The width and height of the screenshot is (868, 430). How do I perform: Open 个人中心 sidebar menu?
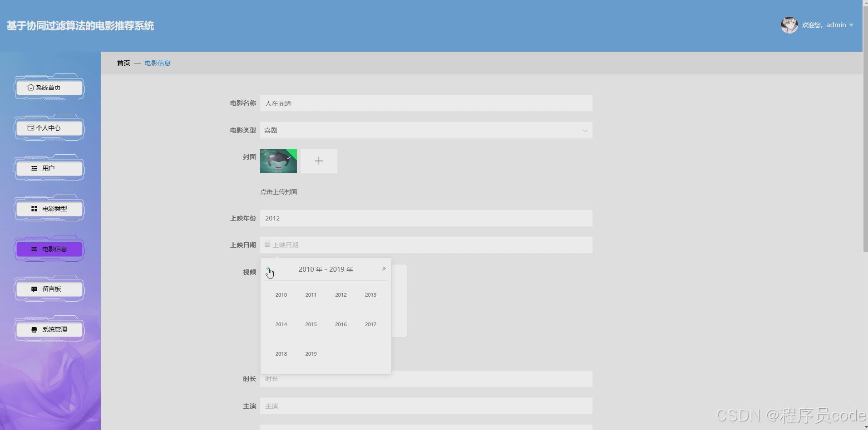pyautogui.click(x=49, y=128)
